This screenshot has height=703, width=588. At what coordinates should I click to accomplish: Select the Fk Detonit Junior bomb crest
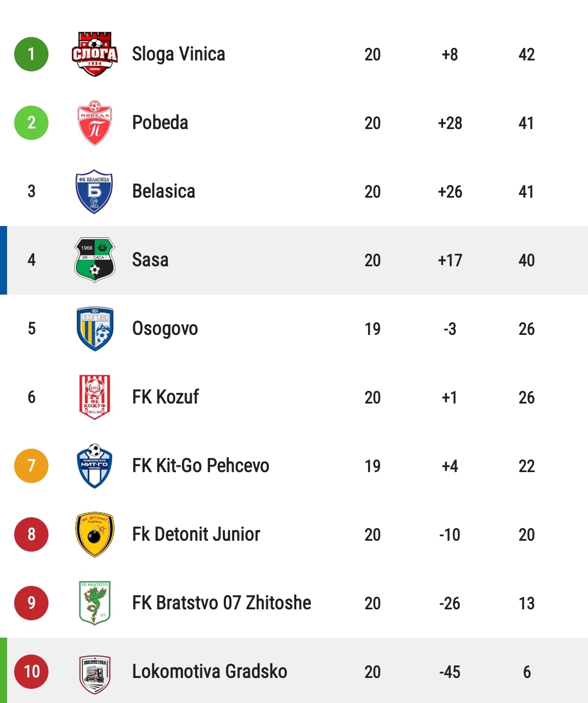pyautogui.click(x=95, y=534)
